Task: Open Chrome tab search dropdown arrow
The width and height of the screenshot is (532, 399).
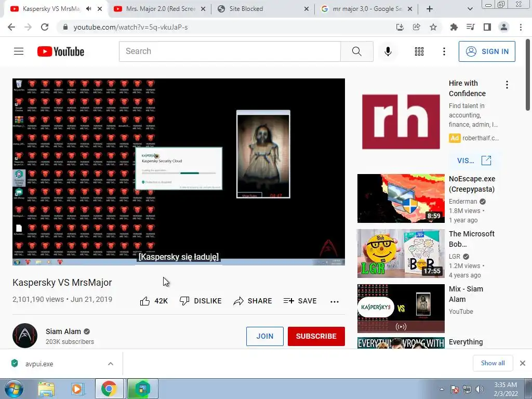Action: pos(470,9)
